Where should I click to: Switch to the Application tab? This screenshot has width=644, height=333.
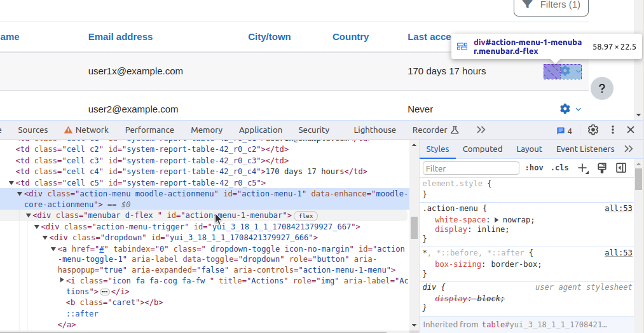tap(261, 130)
